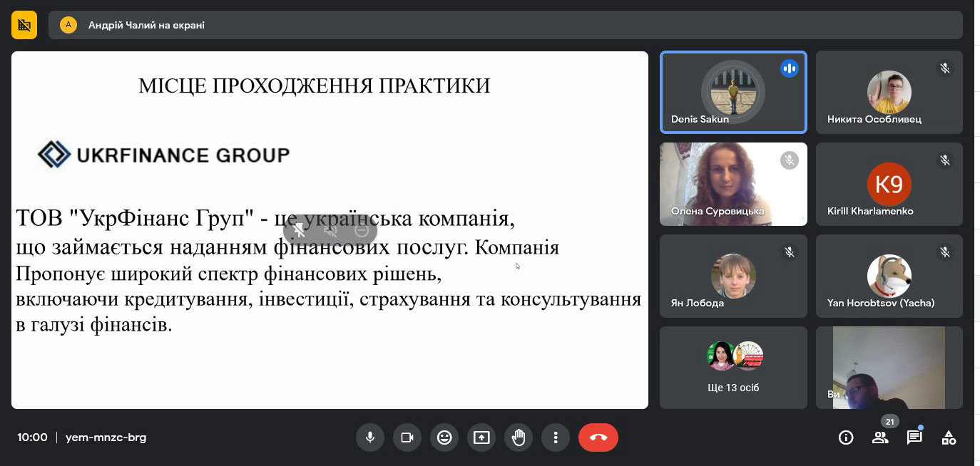Screen dimensions: 980x466
Task: Click the muted-audio icon on presentation overlay
Action: (x=330, y=230)
